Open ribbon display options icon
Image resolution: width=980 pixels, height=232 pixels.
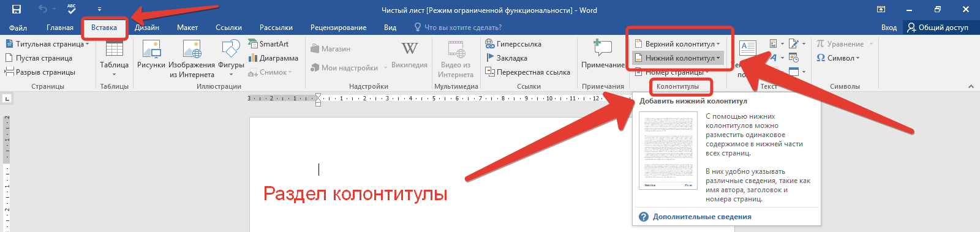881,9
